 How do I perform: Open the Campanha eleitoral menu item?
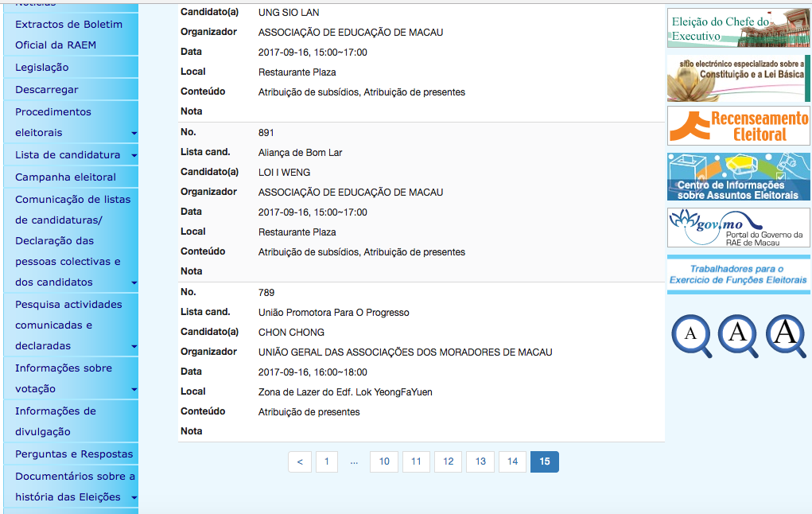click(66, 177)
